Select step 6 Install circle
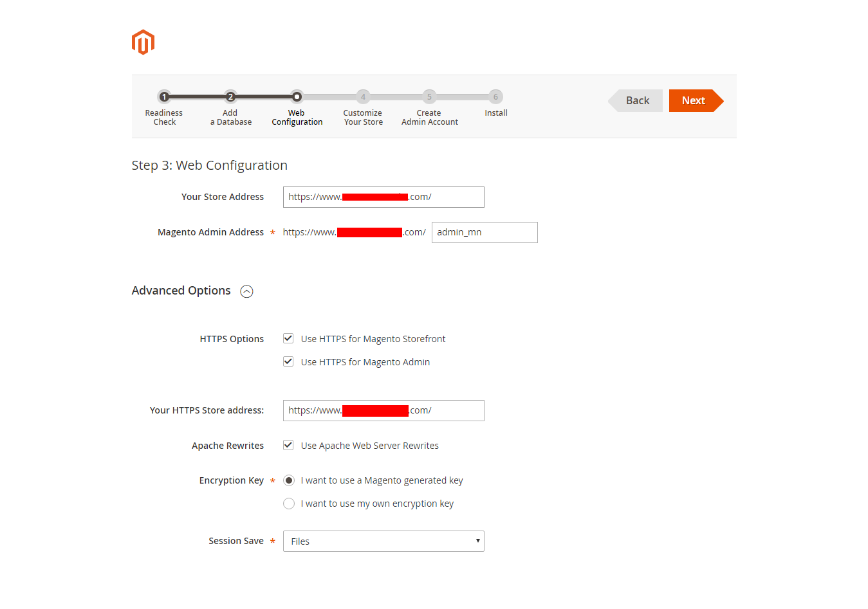This screenshot has height=609, width=868. click(x=495, y=96)
